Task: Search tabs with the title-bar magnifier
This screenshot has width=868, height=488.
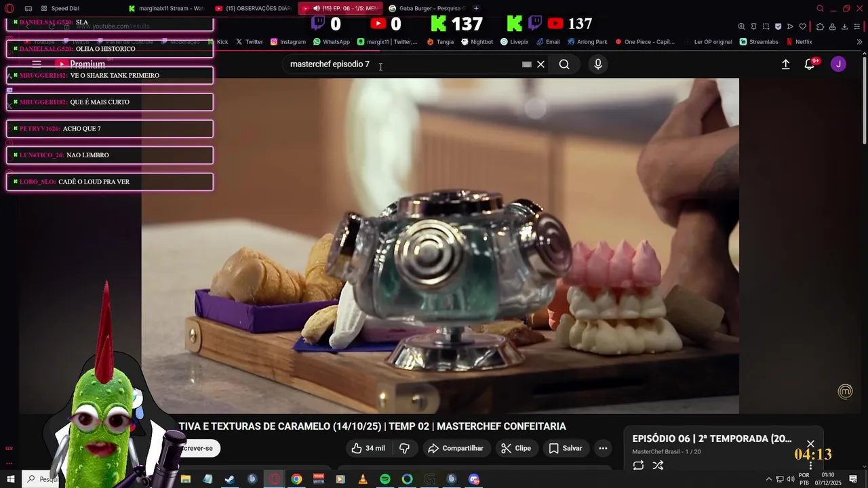Action: (x=820, y=8)
